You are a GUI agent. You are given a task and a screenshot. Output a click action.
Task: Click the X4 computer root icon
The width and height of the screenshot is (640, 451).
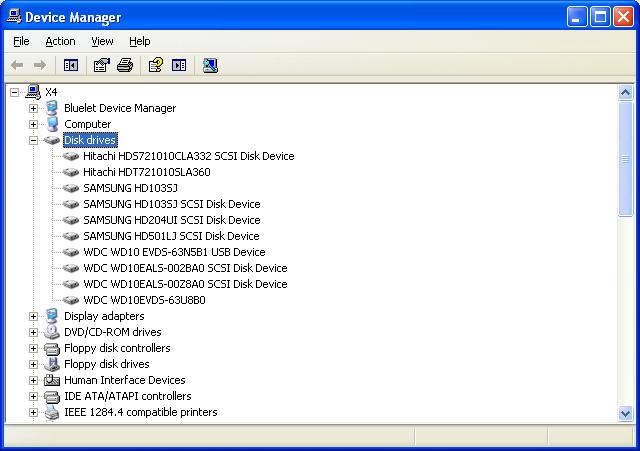33,92
